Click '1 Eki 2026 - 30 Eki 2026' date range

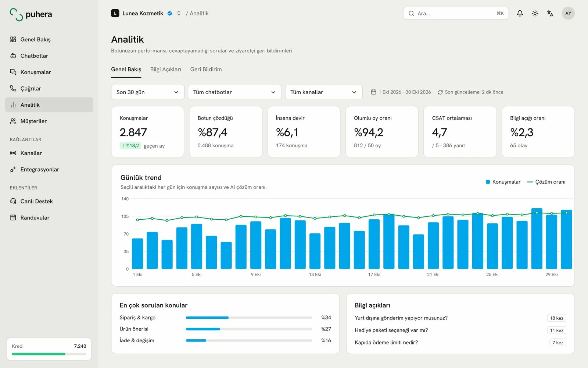click(405, 92)
